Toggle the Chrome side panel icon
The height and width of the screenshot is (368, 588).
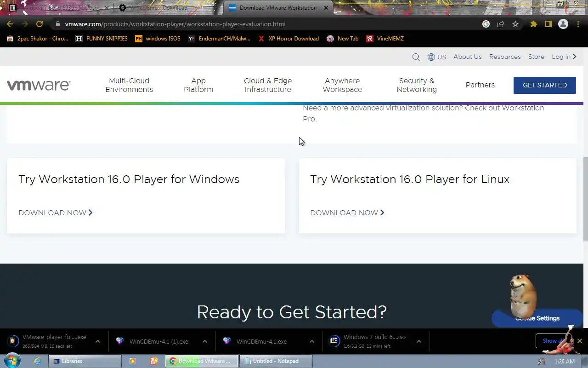[x=548, y=24]
